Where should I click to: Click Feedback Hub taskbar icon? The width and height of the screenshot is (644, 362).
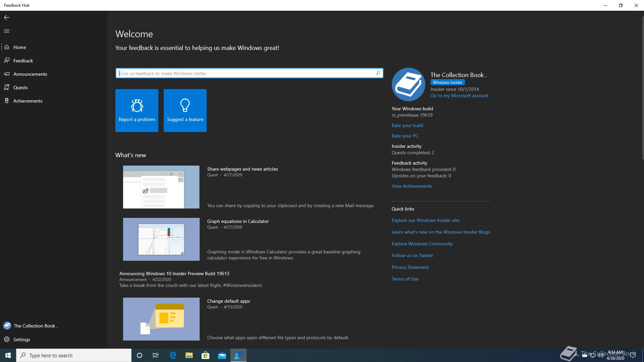click(x=238, y=355)
